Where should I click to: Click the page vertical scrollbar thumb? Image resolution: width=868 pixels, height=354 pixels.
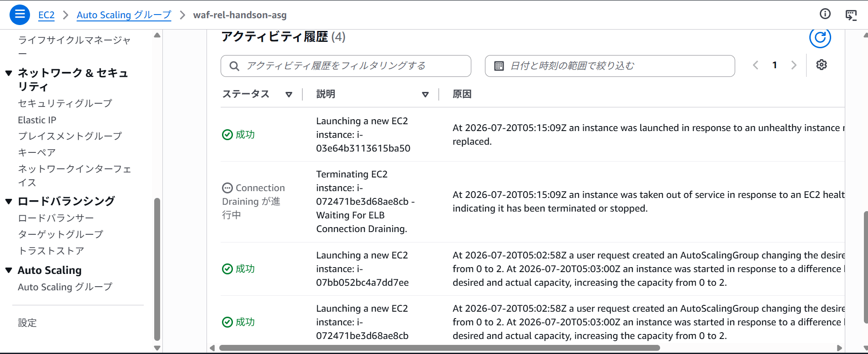[x=865, y=268]
